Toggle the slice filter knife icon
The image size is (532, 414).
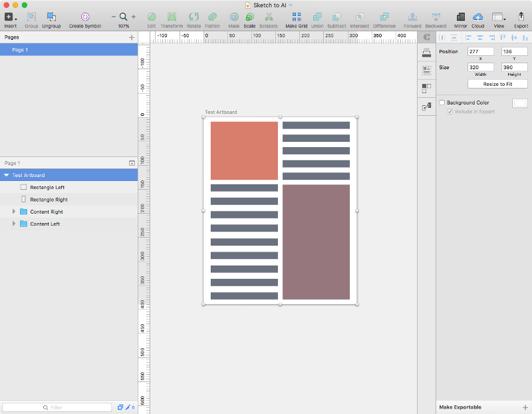pos(128,407)
